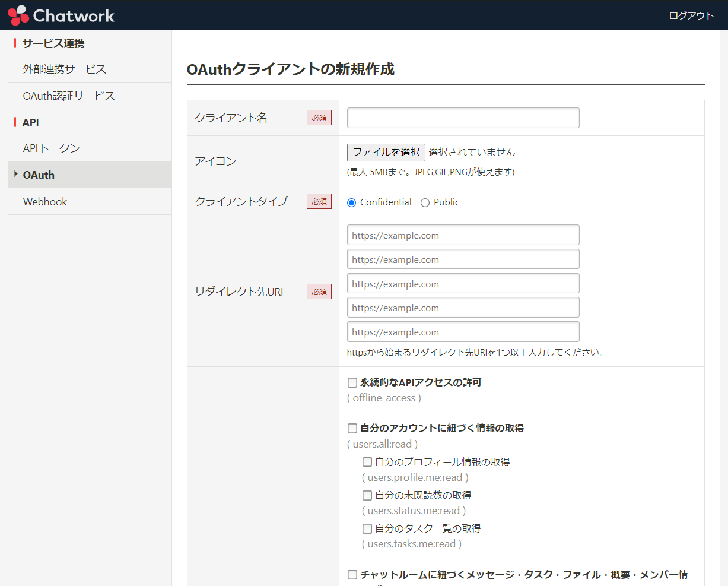Check 自分のプロフィール情報の取得
Image resolution: width=728 pixels, height=586 pixels.
tap(367, 462)
